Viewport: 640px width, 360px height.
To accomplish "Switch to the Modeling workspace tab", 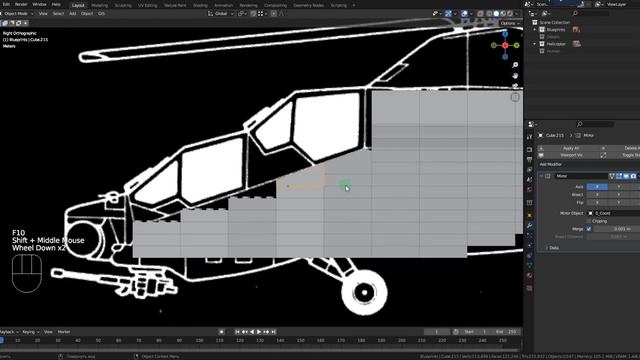I will (100, 5).
